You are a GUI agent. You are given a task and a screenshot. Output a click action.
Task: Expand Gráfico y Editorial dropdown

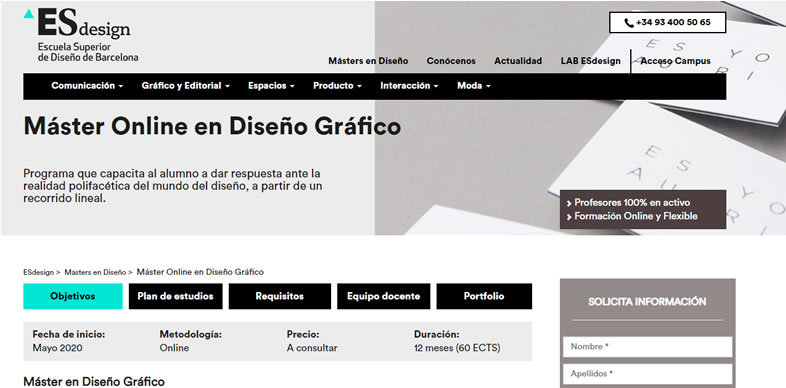click(x=185, y=86)
